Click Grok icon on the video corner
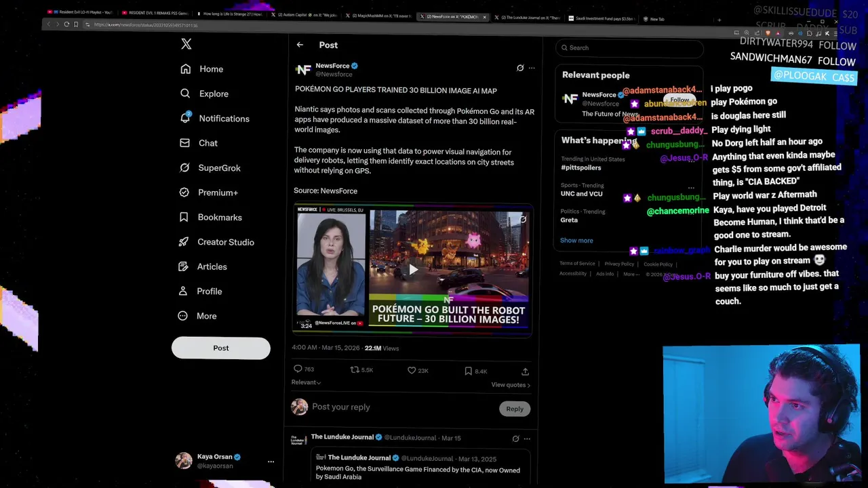This screenshot has width=868, height=488. [523, 220]
